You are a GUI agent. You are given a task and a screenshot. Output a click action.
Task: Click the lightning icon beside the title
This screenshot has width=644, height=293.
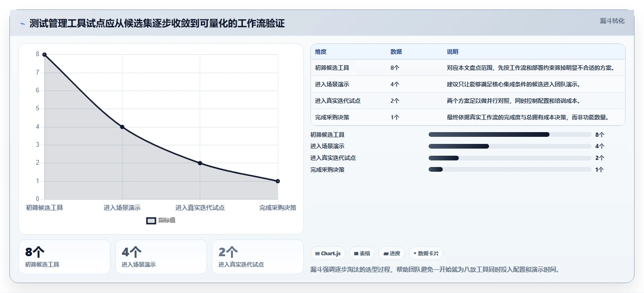click(x=22, y=24)
